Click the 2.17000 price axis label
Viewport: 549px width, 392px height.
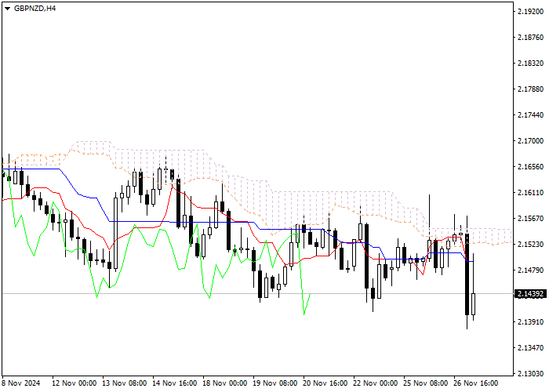coord(530,141)
